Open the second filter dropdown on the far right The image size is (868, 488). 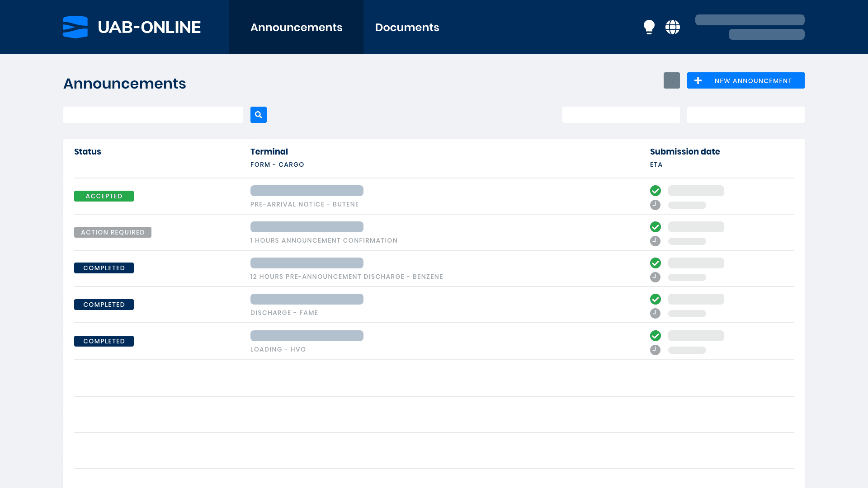(x=746, y=114)
